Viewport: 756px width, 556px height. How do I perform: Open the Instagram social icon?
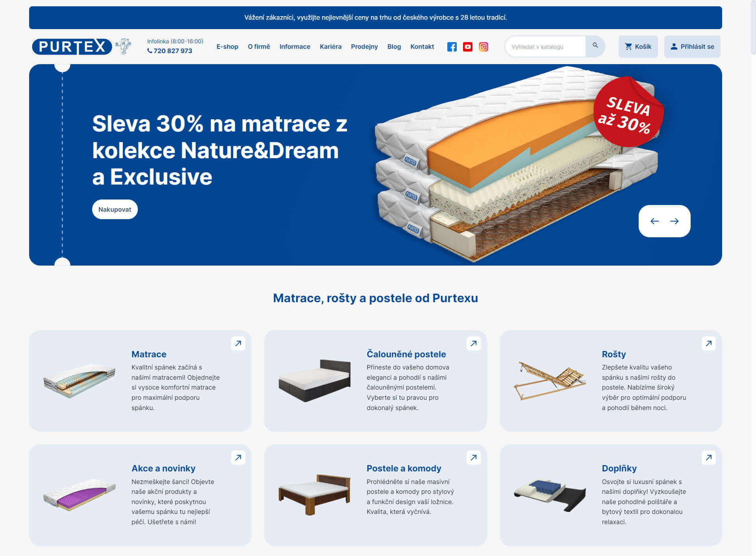[x=483, y=47]
